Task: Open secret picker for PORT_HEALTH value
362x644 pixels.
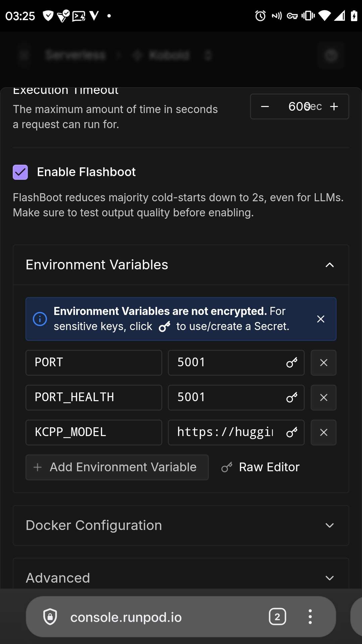Action: pyautogui.click(x=292, y=397)
